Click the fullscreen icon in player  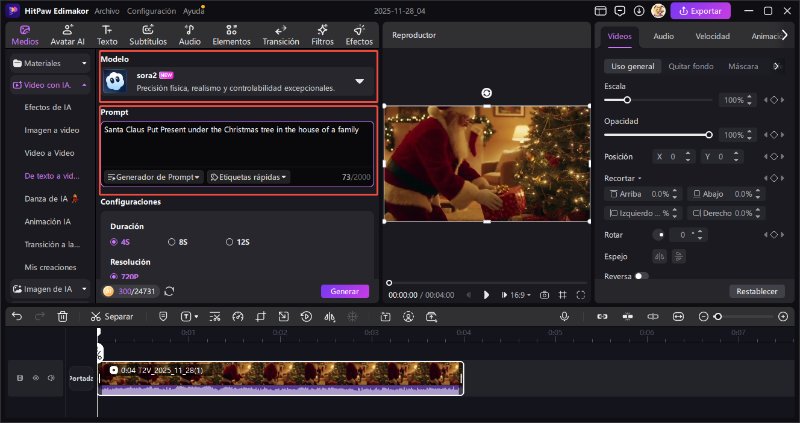click(x=581, y=295)
